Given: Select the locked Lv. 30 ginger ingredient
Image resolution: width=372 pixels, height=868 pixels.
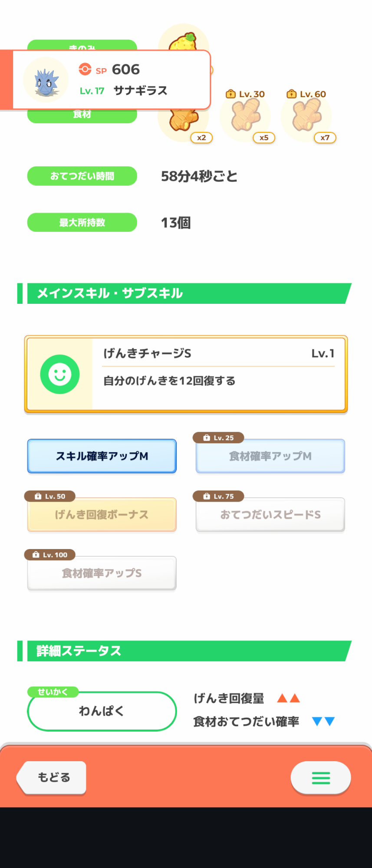Looking at the screenshot, I should click(246, 116).
